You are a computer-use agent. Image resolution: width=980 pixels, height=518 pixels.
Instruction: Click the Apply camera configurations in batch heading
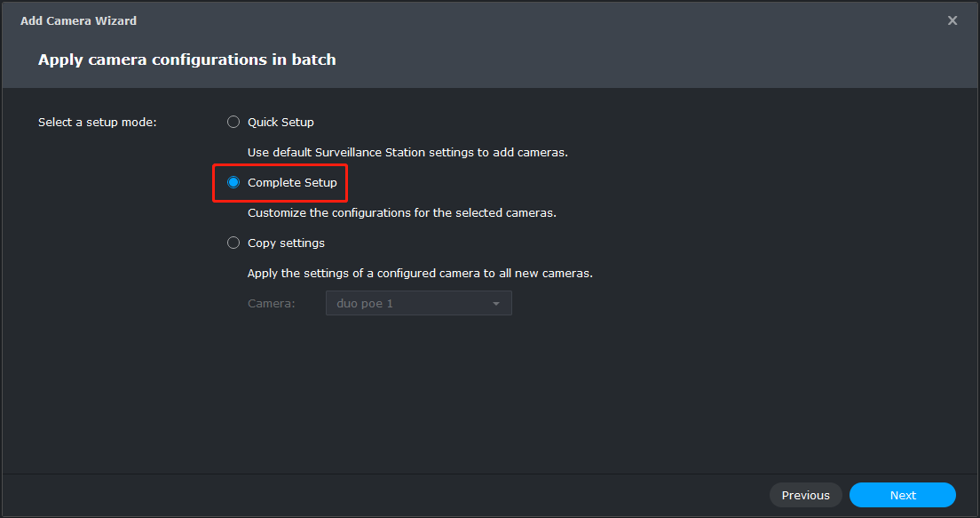pos(187,60)
